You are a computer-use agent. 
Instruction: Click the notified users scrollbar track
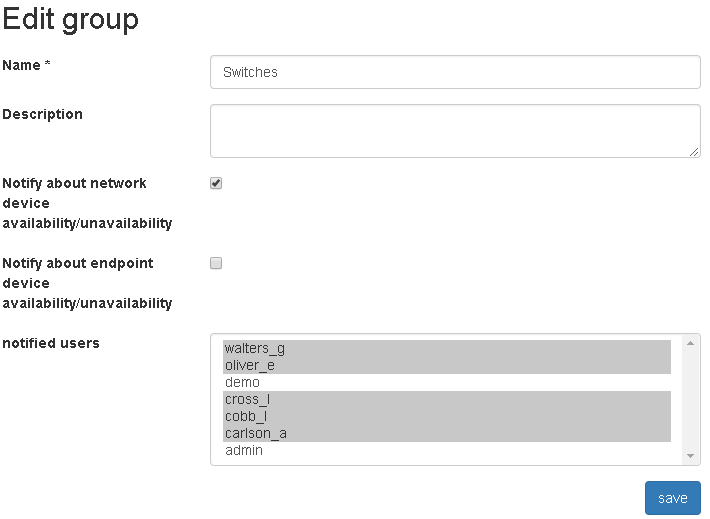[x=689, y=400]
